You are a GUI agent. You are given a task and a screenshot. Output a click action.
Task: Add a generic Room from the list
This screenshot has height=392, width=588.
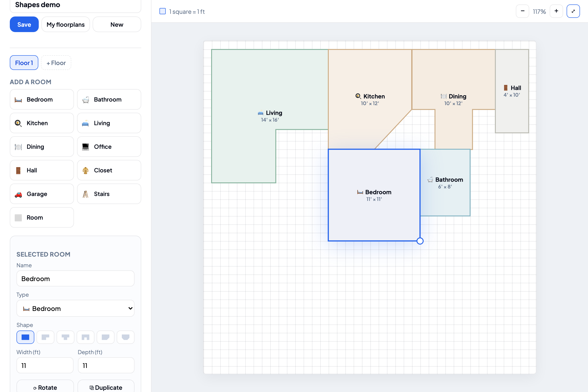click(42, 218)
